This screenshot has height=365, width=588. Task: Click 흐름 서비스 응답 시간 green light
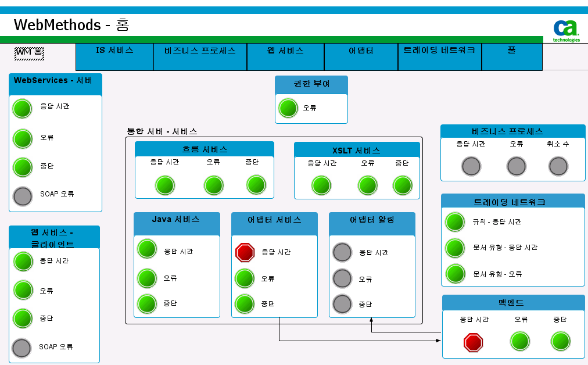(165, 185)
